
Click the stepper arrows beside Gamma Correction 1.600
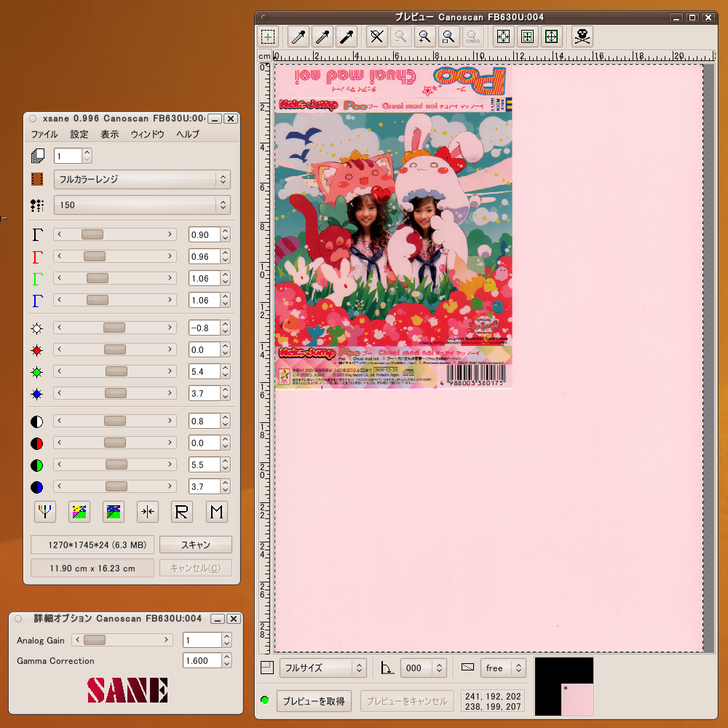(x=226, y=661)
